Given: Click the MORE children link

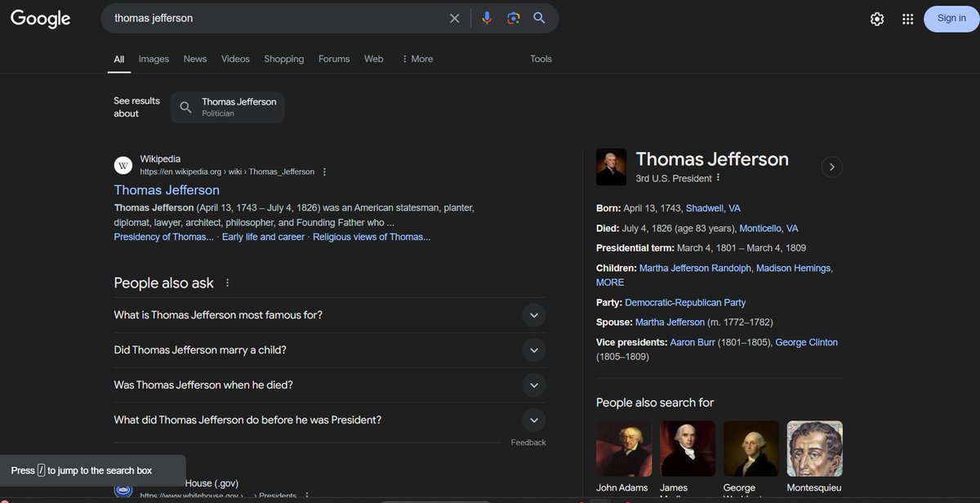Looking at the screenshot, I should pos(610,283).
